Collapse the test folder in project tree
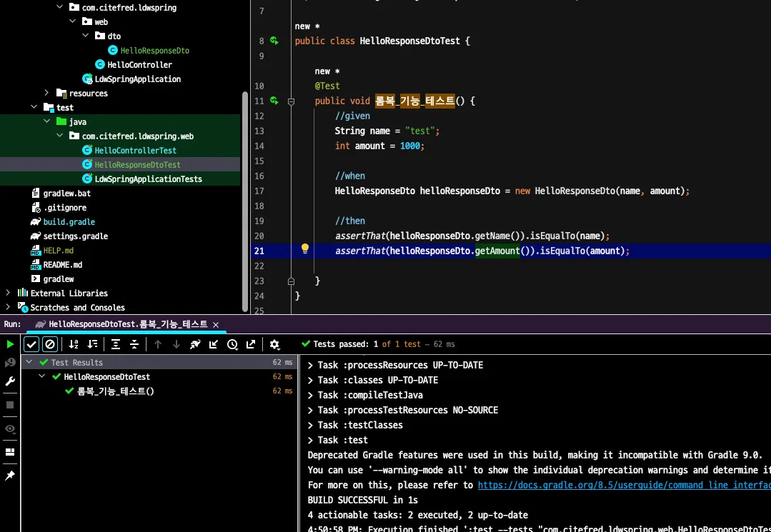The image size is (771, 532). [x=34, y=107]
